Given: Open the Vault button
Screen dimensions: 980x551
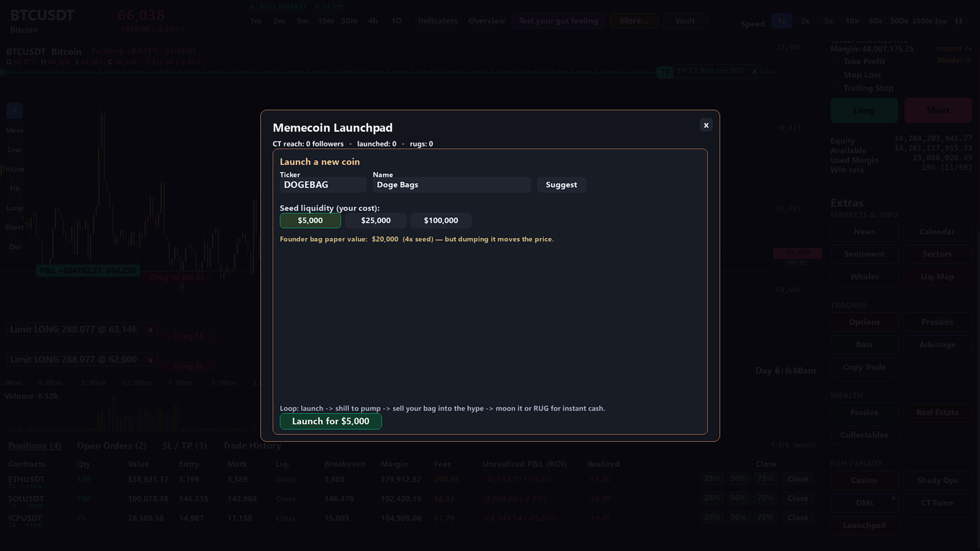Looking at the screenshot, I should coord(685,21).
